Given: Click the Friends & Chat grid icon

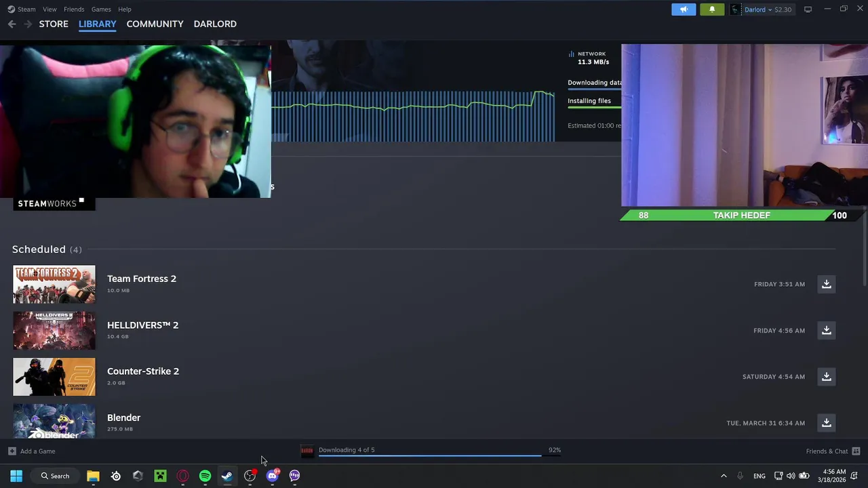Looking at the screenshot, I should pyautogui.click(x=856, y=451).
